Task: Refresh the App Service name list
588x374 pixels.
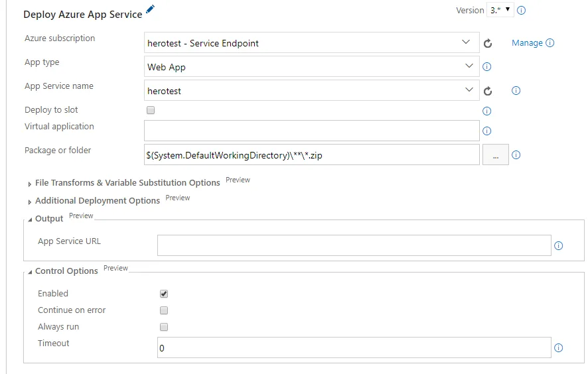Action: coord(488,92)
